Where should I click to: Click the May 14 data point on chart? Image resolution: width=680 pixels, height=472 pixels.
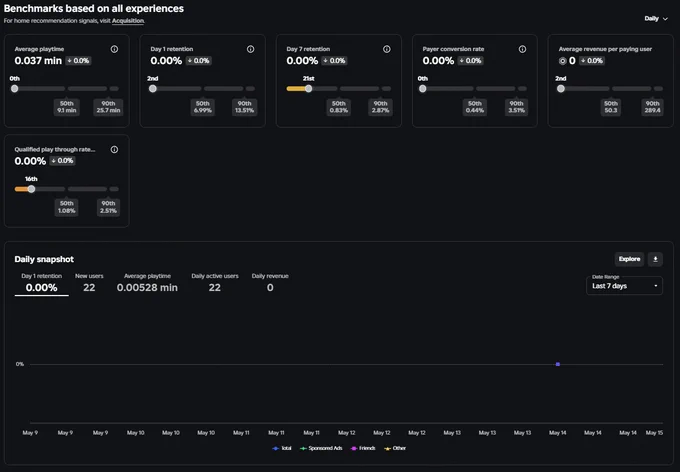pyautogui.click(x=558, y=364)
